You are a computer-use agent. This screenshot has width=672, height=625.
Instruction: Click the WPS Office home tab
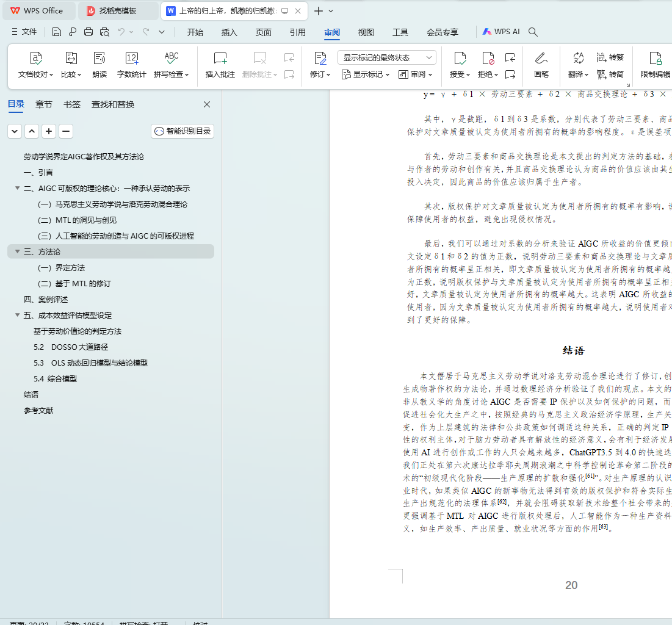pyautogui.click(x=38, y=11)
